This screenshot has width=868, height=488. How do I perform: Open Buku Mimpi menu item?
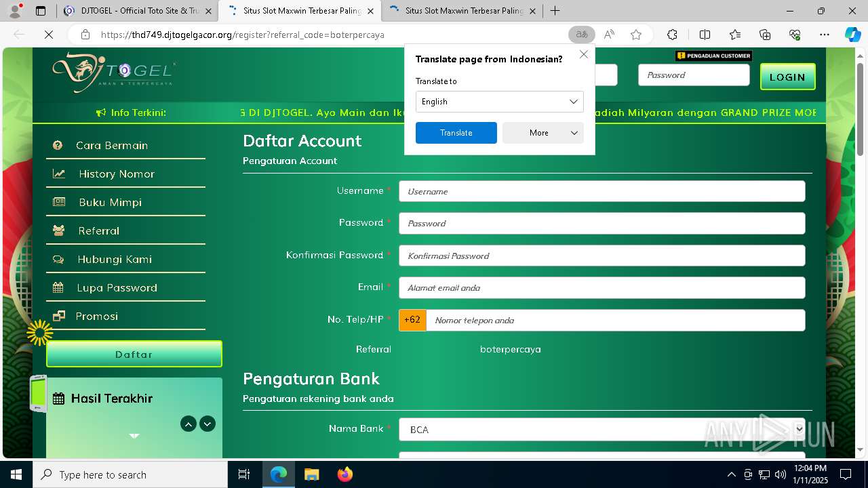click(110, 202)
